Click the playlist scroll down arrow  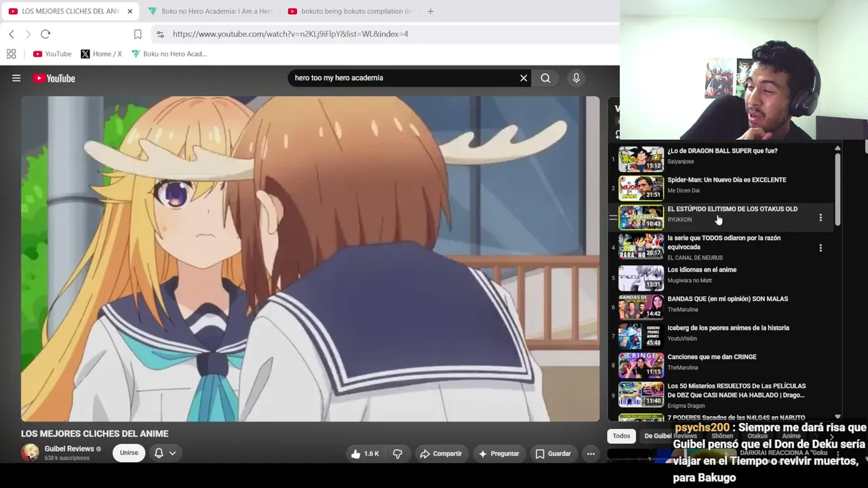click(837, 417)
